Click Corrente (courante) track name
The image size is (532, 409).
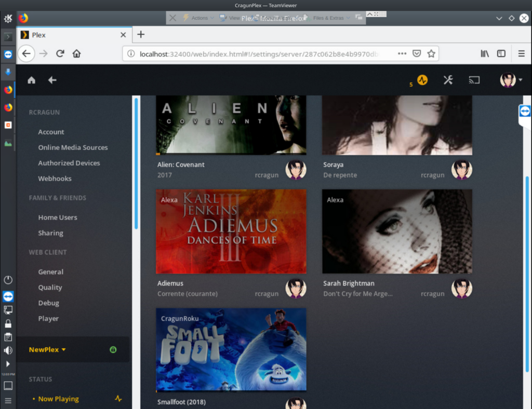pyautogui.click(x=187, y=294)
